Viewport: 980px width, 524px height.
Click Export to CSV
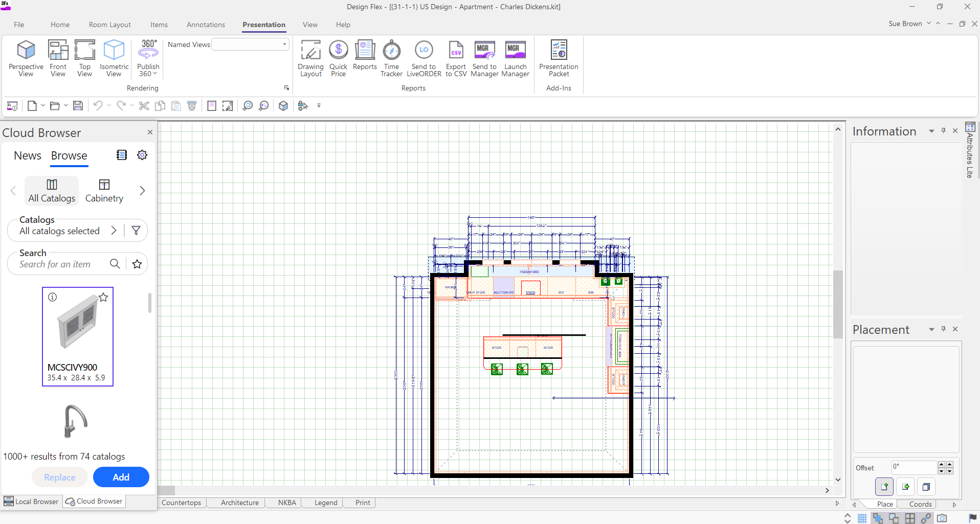pos(456,58)
